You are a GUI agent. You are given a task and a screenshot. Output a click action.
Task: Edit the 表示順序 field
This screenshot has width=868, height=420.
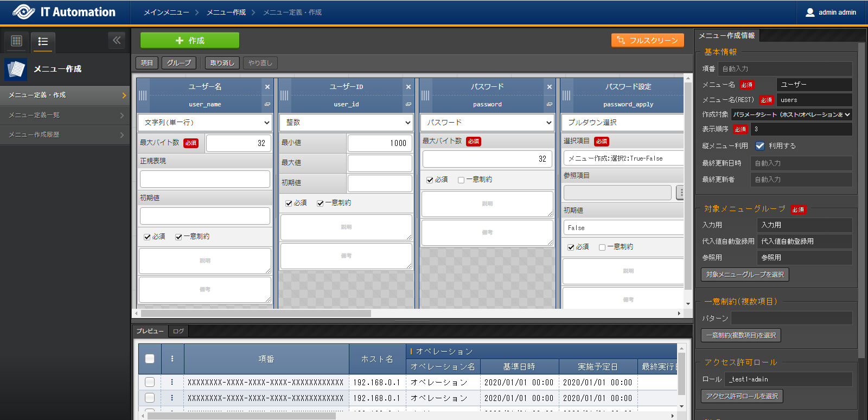(x=801, y=129)
